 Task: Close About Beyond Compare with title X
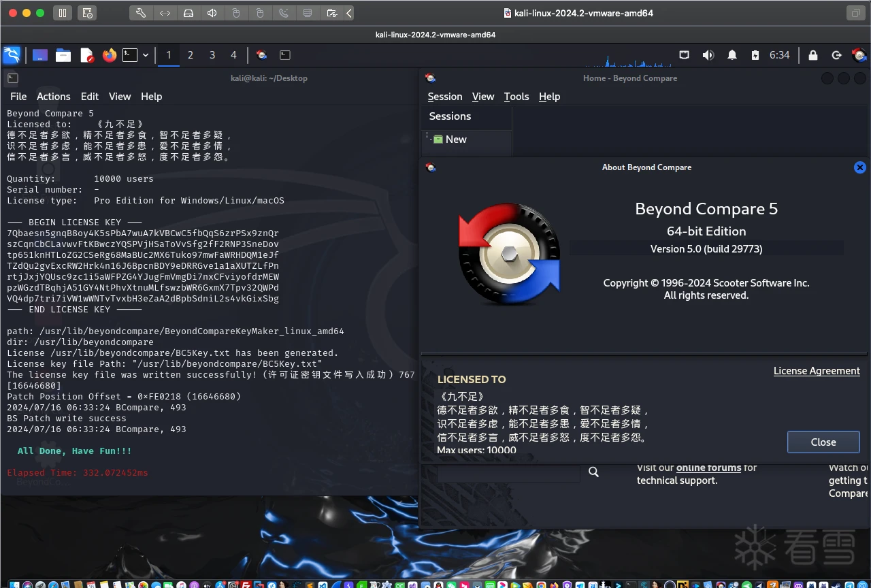coord(860,167)
